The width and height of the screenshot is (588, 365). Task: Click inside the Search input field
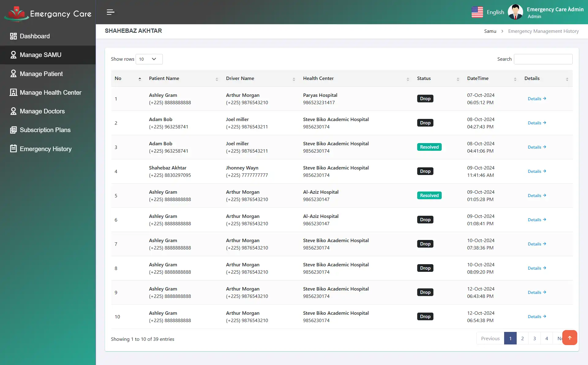[543, 59]
